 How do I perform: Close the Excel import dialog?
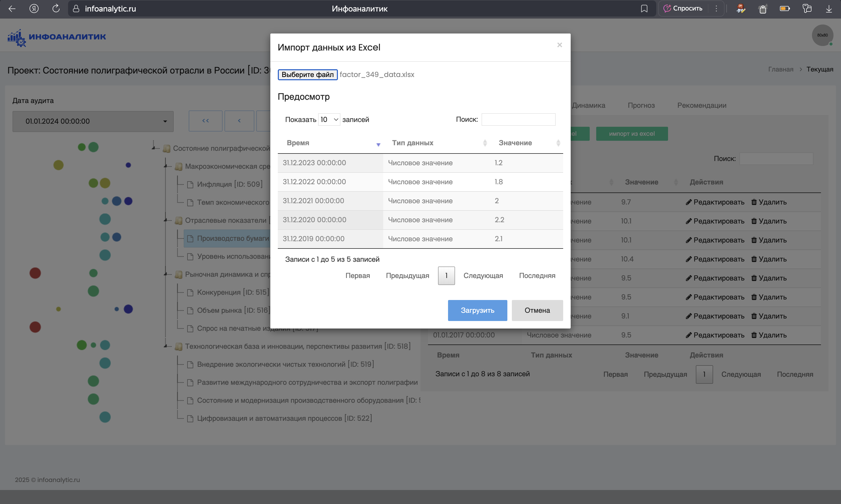pos(559,45)
